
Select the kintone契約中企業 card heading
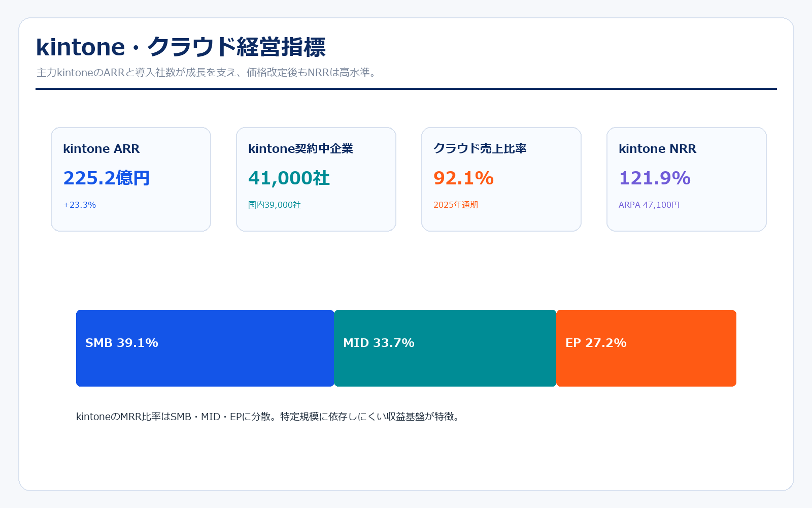click(300, 149)
